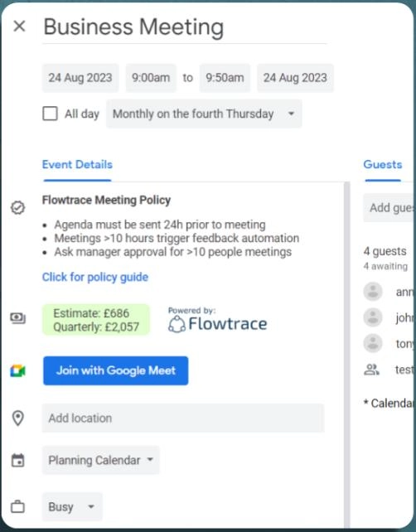Click the meeting cost money icon
Viewport: 416px width, 532px height.
17,318
